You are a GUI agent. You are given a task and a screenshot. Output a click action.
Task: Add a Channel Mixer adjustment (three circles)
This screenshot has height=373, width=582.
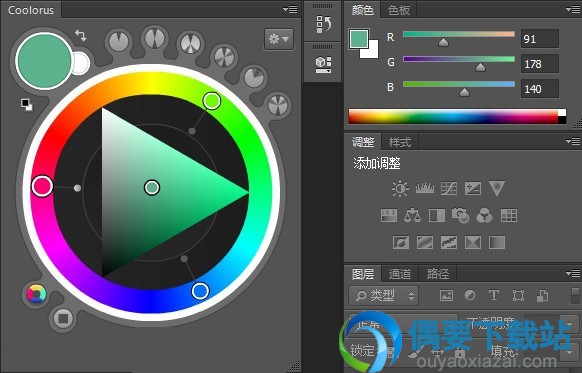tap(484, 215)
